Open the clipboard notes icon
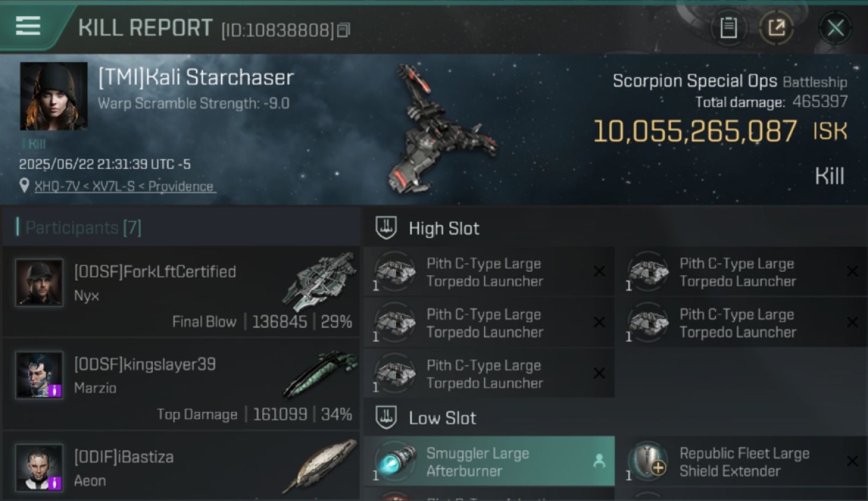The image size is (868, 501). point(728,28)
